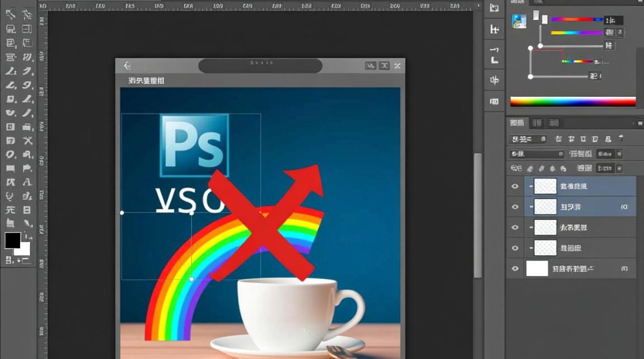Screen dimensions: 644x359
Task: Select the topmost layer's thumbnail
Action: [x=545, y=186]
